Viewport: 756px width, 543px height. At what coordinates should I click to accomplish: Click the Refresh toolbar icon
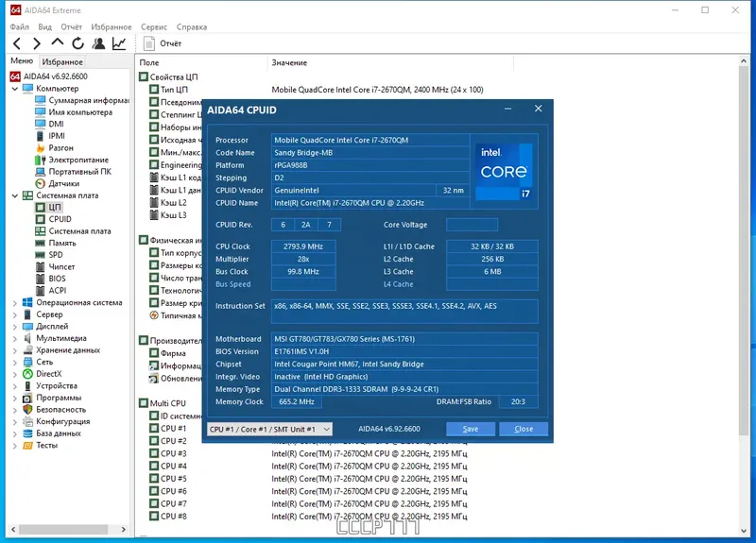pos(77,43)
